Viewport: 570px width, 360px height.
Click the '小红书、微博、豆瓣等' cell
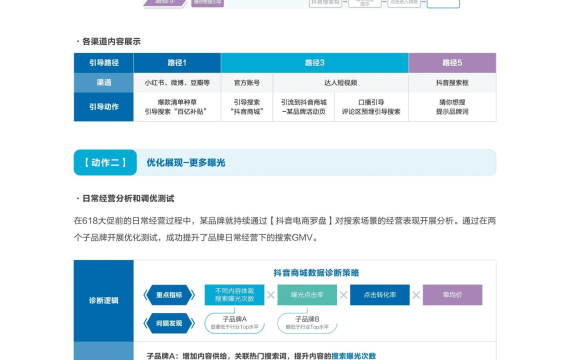[x=177, y=83]
